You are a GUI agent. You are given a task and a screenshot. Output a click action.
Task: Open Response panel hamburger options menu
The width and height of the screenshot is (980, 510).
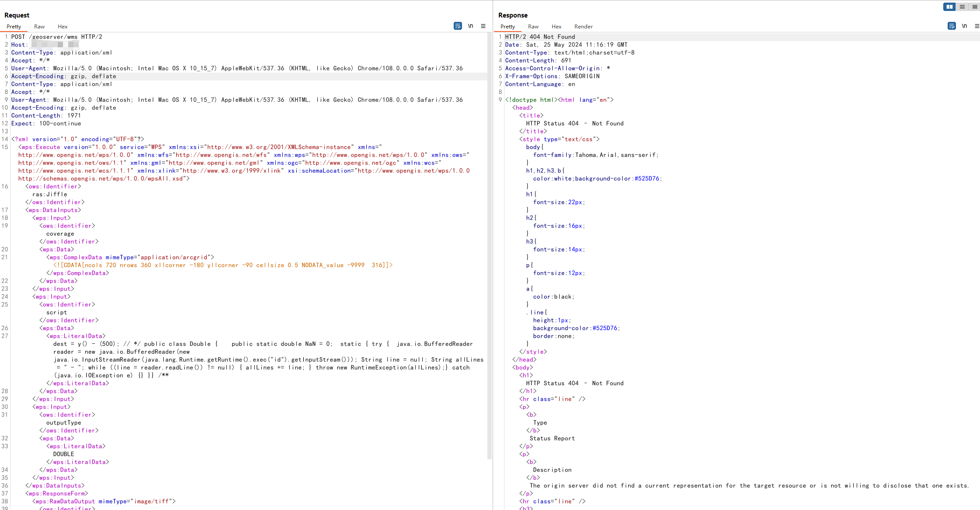point(977,26)
